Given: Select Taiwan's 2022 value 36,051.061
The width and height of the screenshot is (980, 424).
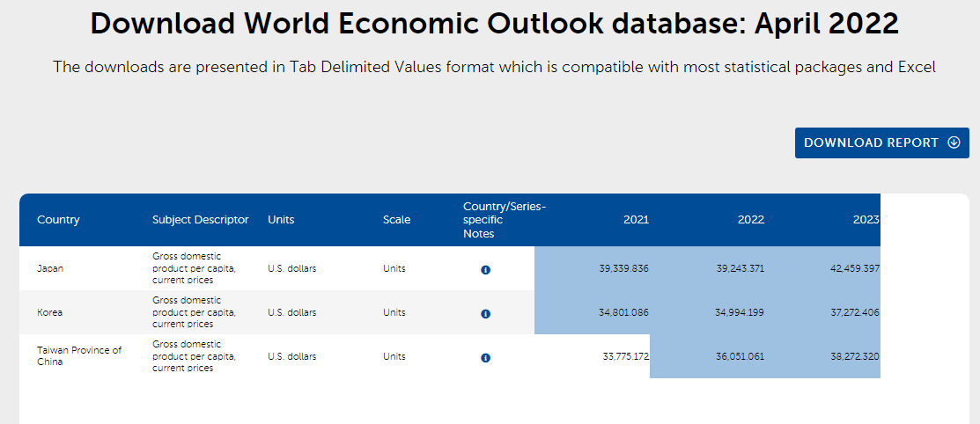Looking at the screenshot, I should coord(740,356).
